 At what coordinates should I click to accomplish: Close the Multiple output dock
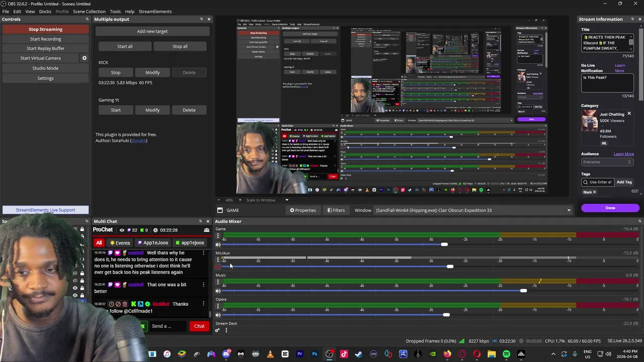coord(209,19)
